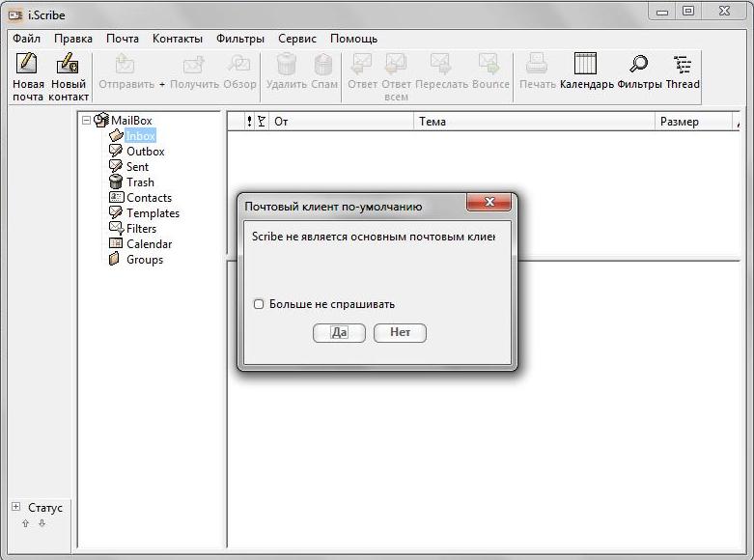Viewport: 754px width, 560px height.
Task: Click the Отправить toolbar button
Action: tap(126, 71)
